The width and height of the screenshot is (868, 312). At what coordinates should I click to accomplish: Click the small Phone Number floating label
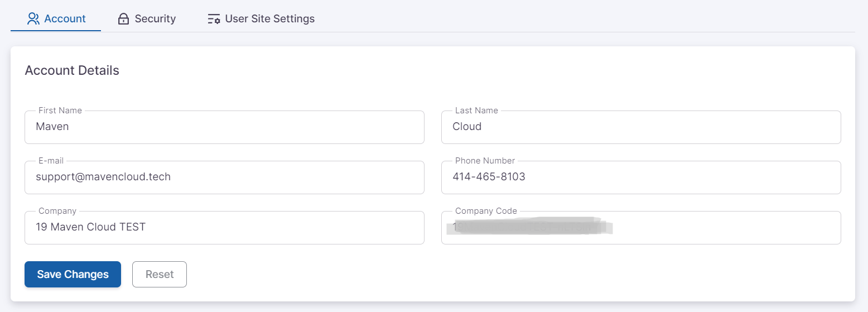point(485,161)
